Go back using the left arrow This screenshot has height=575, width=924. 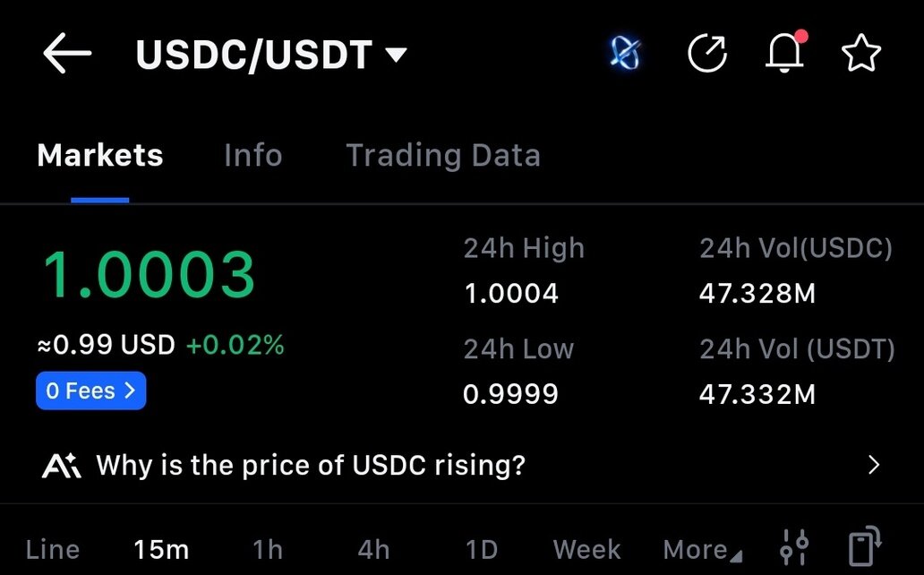(x=67, y=55)
